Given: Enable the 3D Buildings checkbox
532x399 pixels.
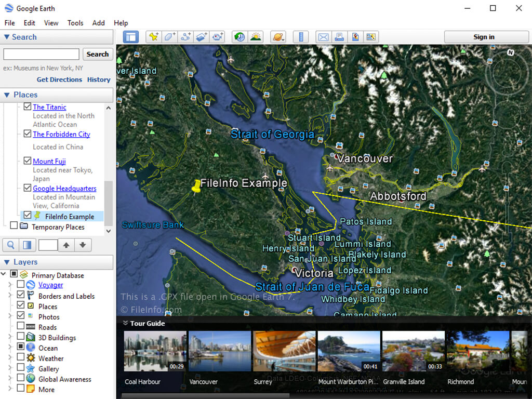Looking at the screenshot, I should [21, 336].
